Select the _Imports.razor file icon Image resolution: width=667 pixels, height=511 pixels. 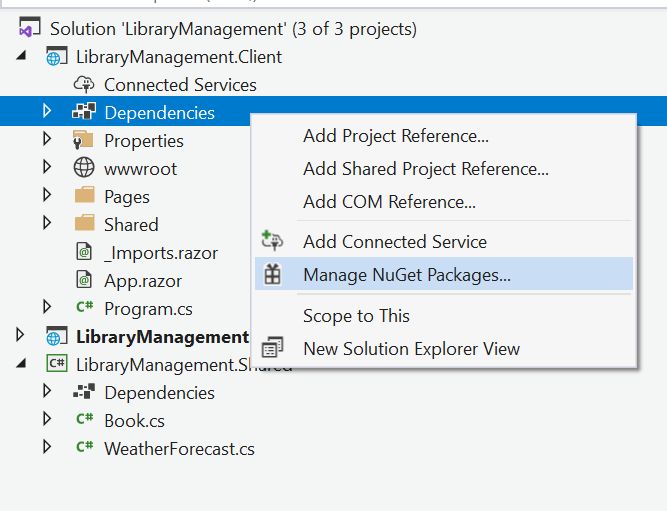(84, 253)
